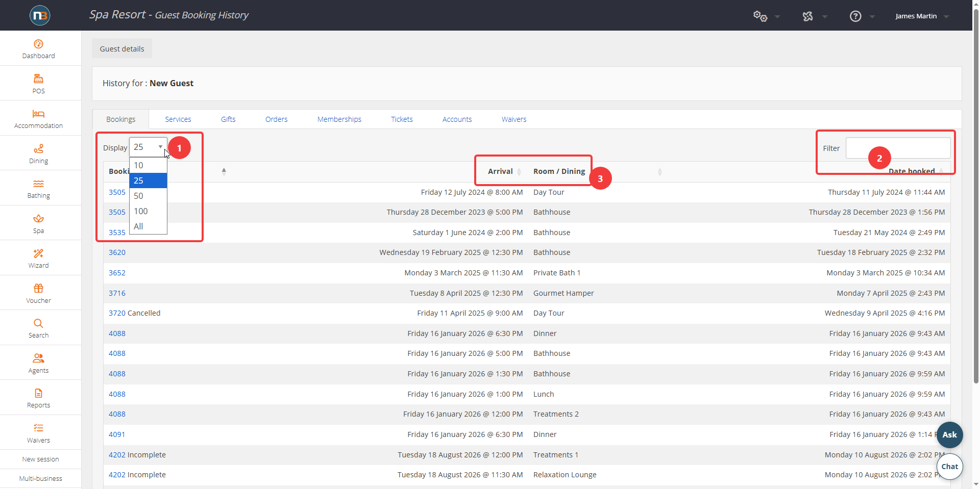Image resolution: width=980 pixels, height=489 pixels.
Task: Open booking 4088 for Lunch row
Action: (x=117, y=394)
